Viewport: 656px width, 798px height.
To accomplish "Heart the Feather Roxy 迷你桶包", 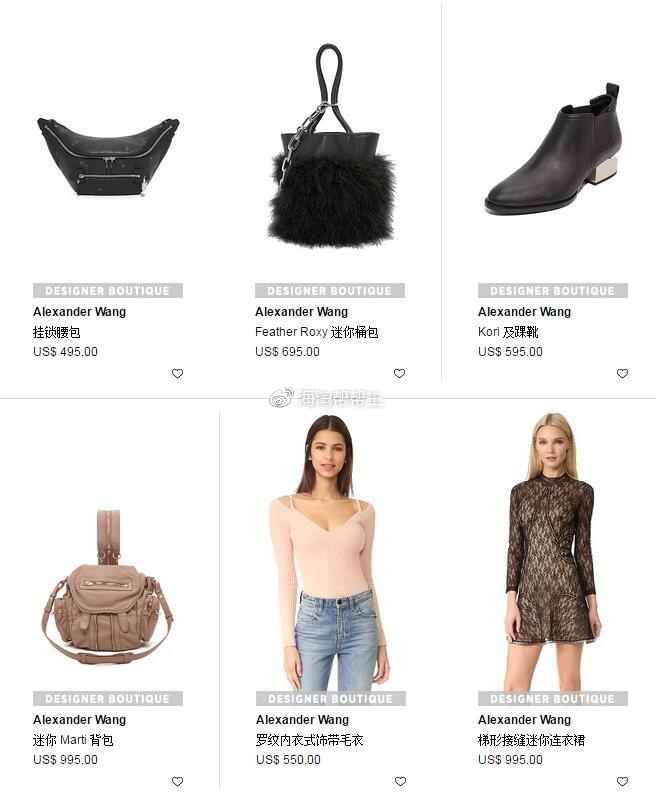I will pos(400,374).
